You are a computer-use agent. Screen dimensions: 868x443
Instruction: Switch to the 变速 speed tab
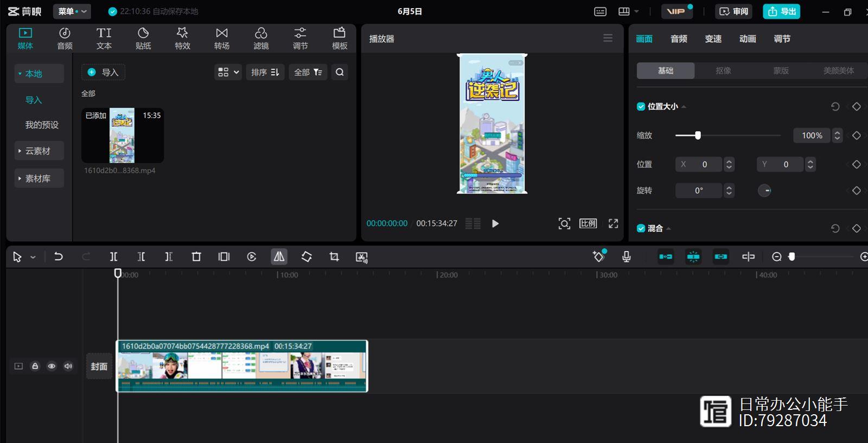pos(713,38)
